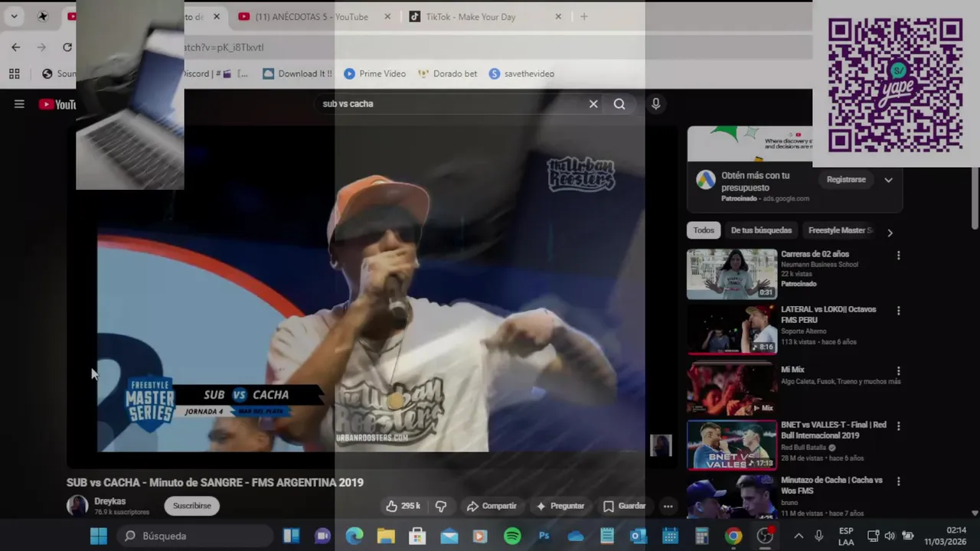Open Microsoft Store from the taskbar

417,536
